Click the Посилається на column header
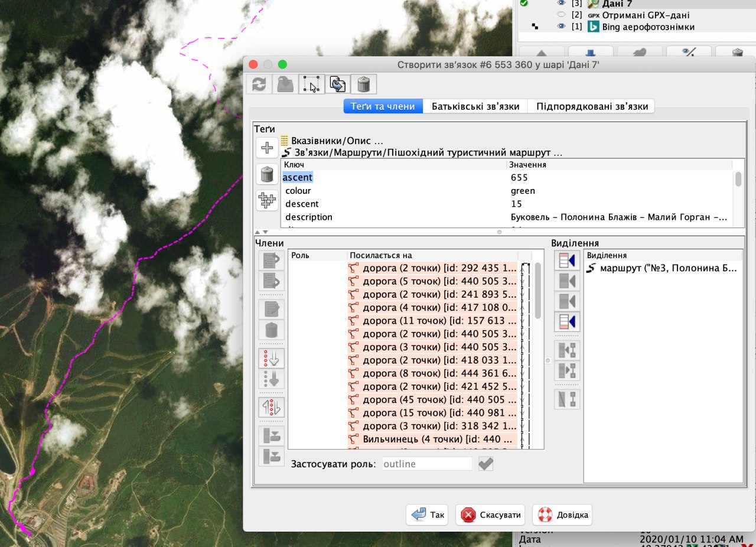Screen dimensions: 756x547 click(x=432, y=256)
